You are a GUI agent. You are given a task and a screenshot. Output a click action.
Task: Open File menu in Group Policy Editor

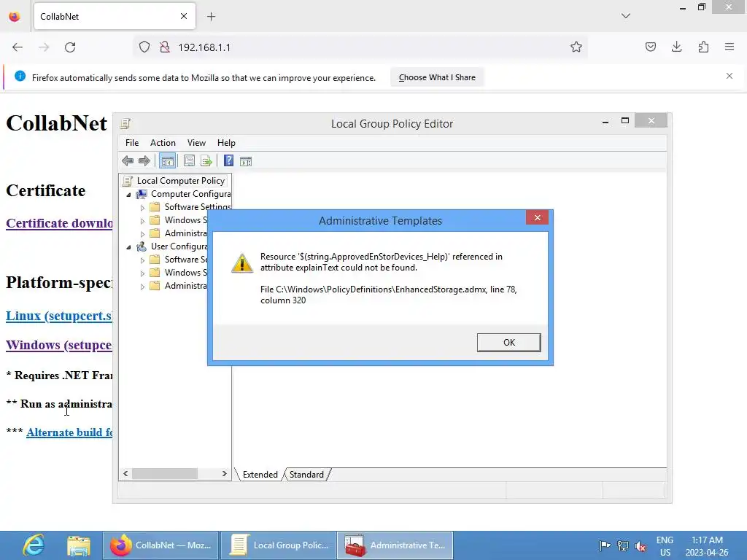point(132,143)
